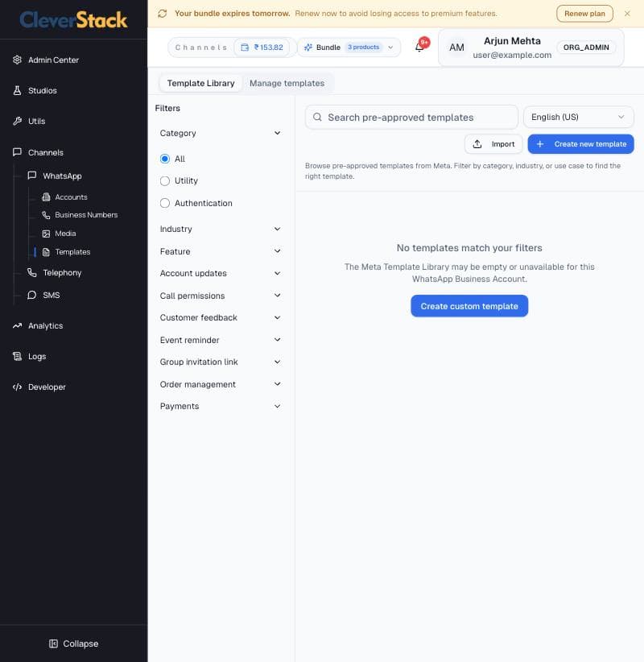Click the Telephony phone icon
The image size is (644, 662).
click(x=31, y=272)
